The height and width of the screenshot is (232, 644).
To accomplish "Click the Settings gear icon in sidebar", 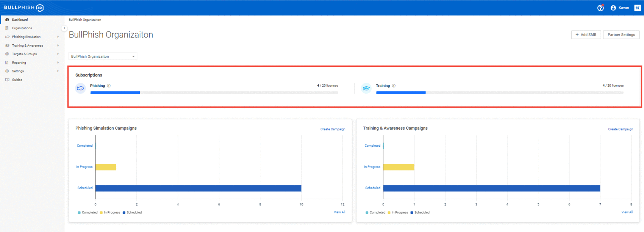I will [7, 71].
